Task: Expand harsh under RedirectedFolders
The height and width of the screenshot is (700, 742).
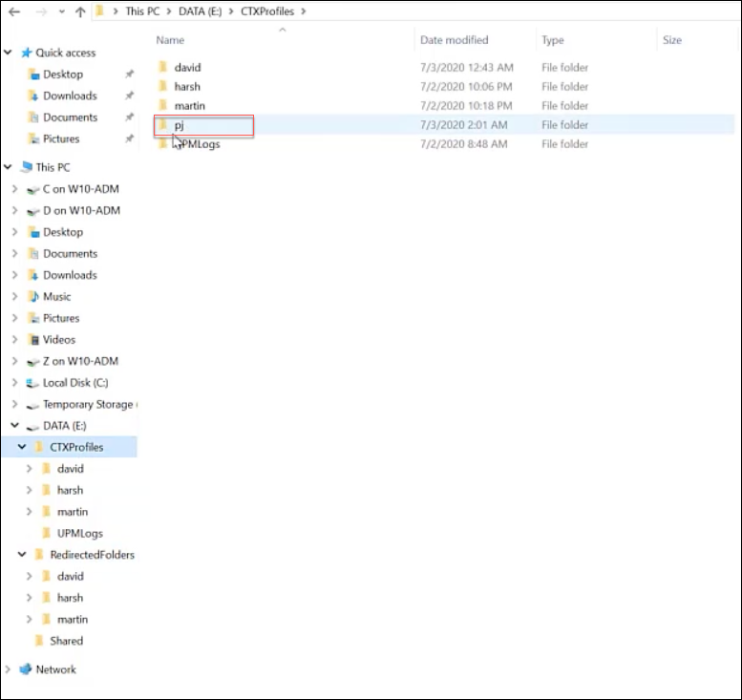Action: 30,598
